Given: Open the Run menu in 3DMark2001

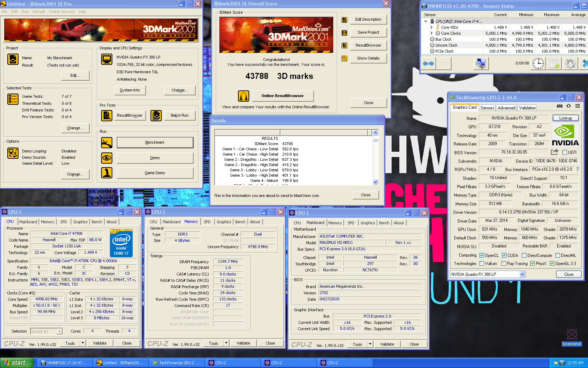Looking at the screenshot, I should click(x=25, y=12).
